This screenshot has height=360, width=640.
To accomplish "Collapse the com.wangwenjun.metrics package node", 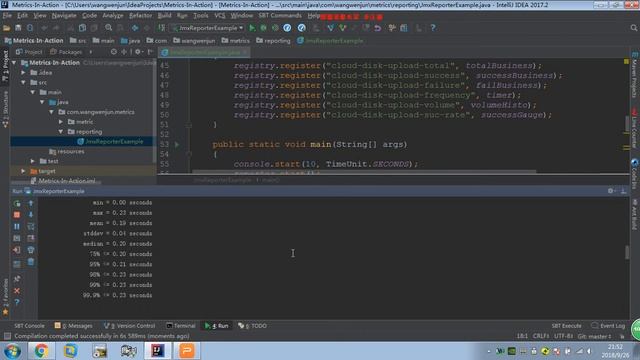I will point(51,111).
